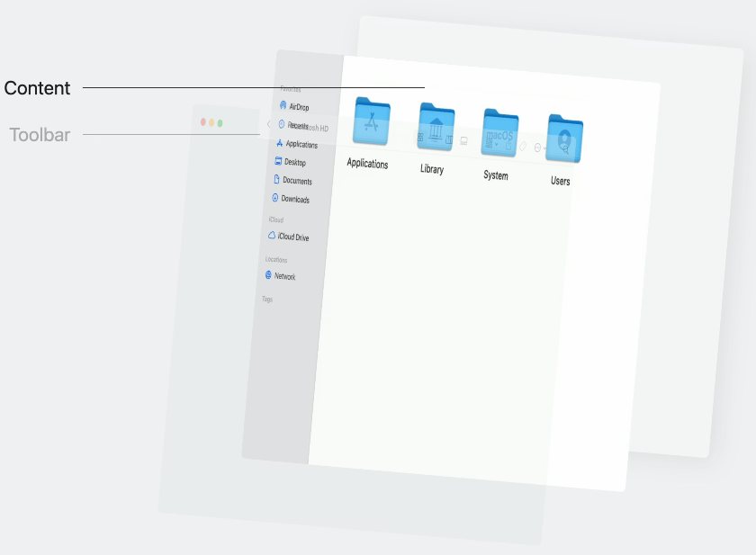Click the iCloud section header
The image size is (756, 555).
[x=276, y=219]
